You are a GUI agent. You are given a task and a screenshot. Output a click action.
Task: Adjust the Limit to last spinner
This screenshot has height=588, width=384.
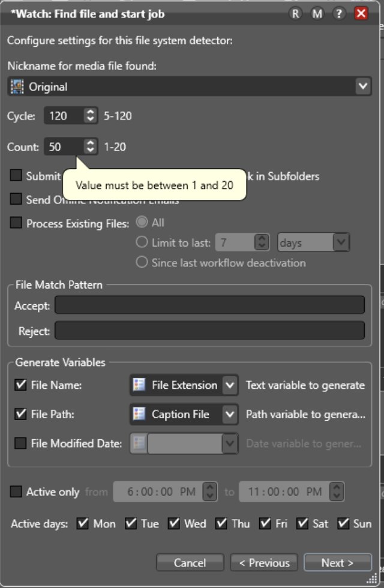click(262, 242)
